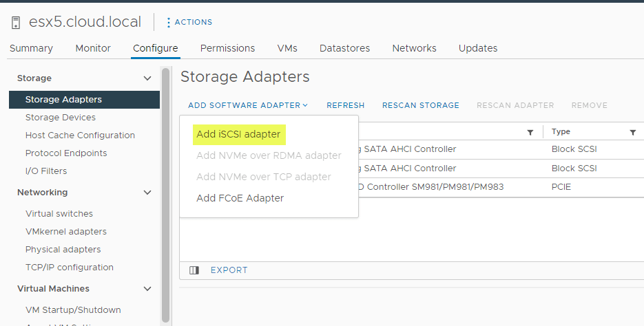The image size is (644, 326).
Task: Collapse the Storage section chevron
Action: [147, 78]
